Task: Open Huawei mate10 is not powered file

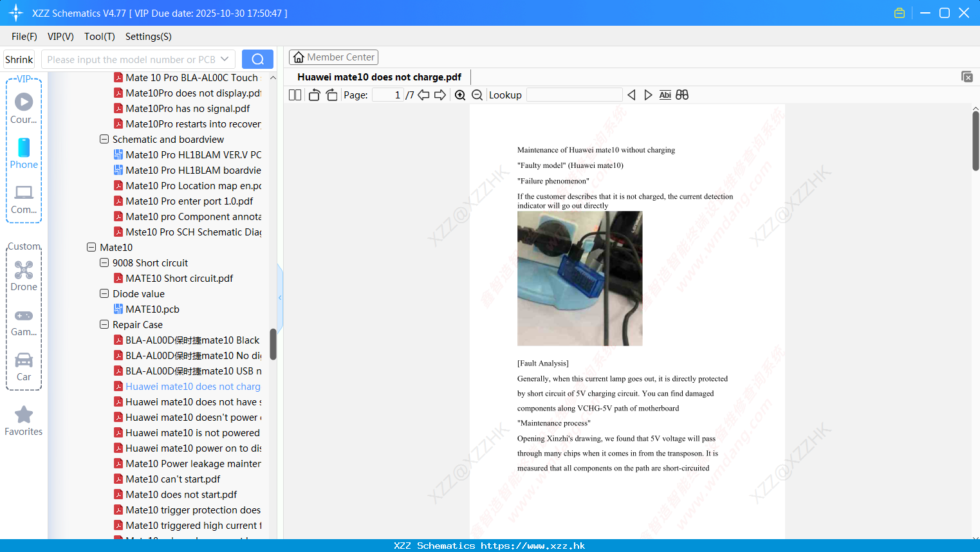Action: tap(192, 432)
